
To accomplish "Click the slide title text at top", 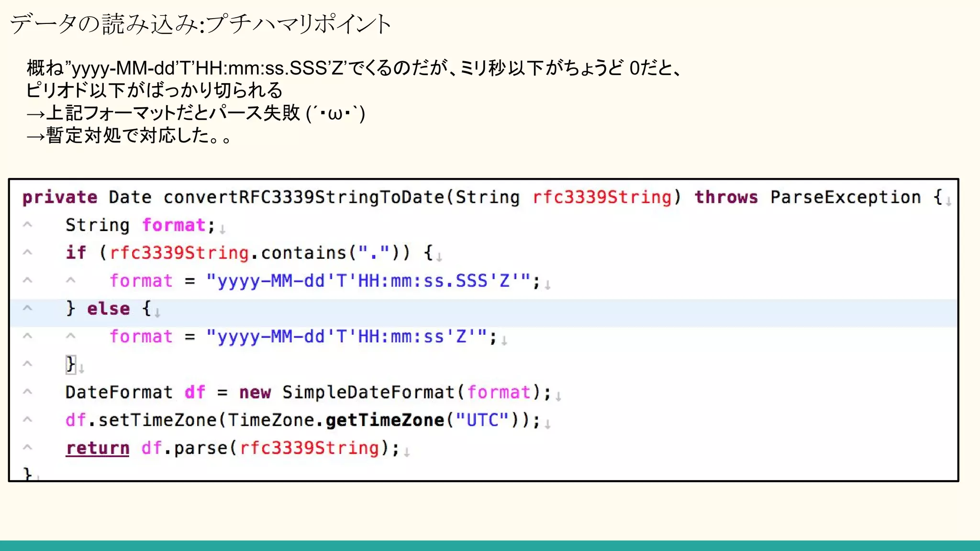I will [x=201, y=24].
